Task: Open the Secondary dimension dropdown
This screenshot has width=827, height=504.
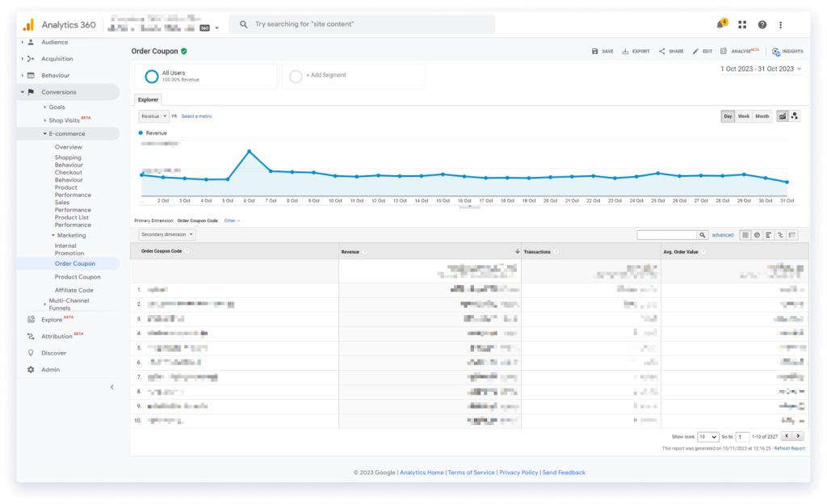Action: [x=166, y=233]
